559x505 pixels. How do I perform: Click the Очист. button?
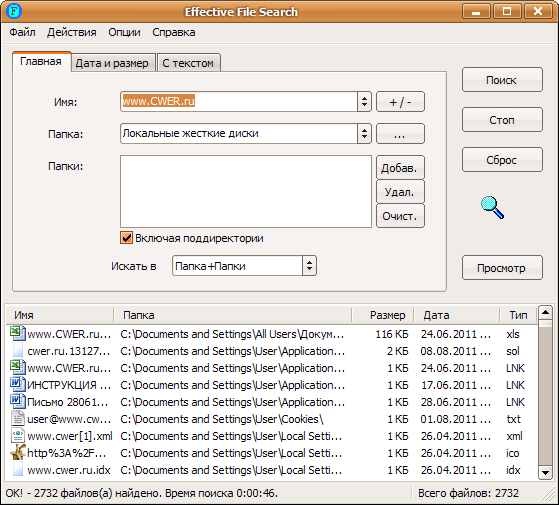coord(400,216)
